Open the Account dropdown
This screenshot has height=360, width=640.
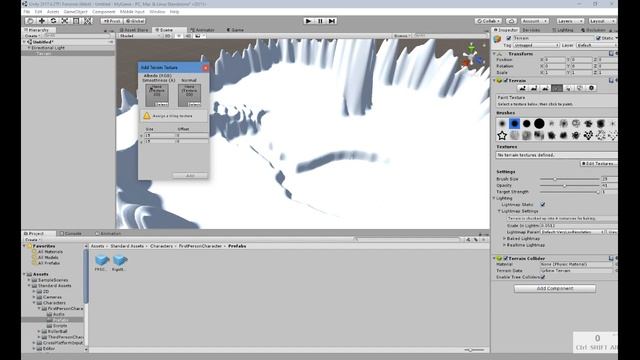(x=534, y=21)
